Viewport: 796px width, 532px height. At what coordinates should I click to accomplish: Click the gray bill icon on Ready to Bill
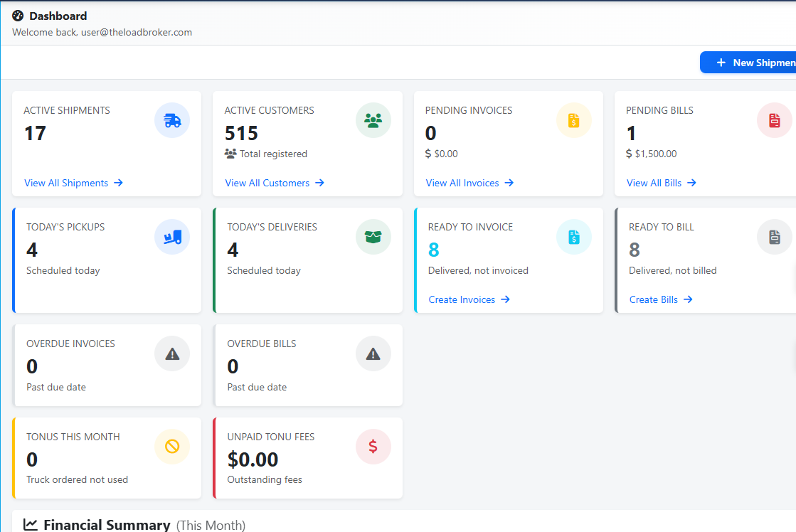775,236
